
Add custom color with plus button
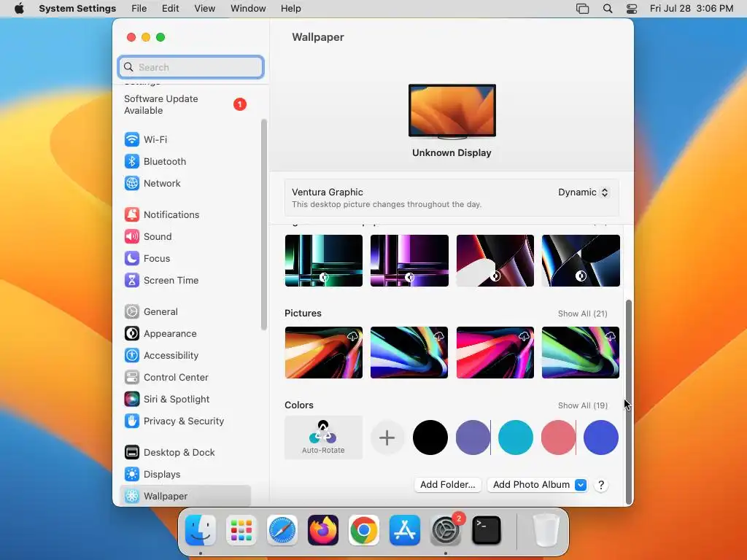(x=387, y=437)
